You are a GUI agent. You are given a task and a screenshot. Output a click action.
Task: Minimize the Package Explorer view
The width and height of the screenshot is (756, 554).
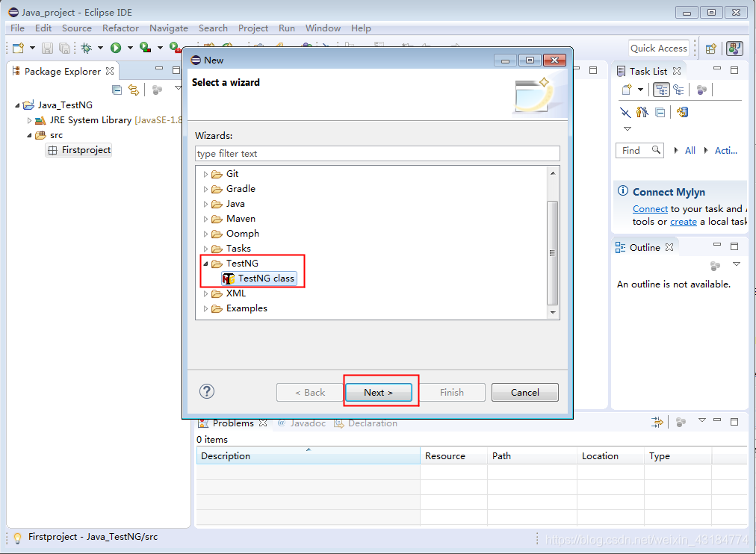coord(159,69)
